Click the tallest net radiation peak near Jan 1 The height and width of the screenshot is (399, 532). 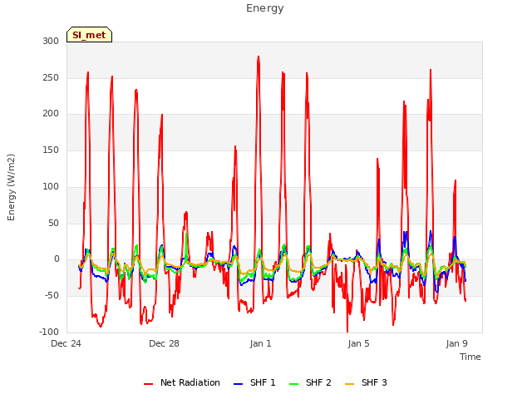[x=259, y=57]
